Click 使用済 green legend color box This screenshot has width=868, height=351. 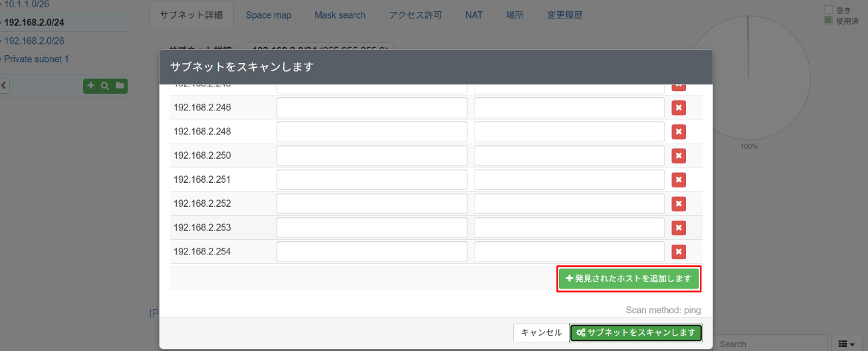tap(828, 20)
